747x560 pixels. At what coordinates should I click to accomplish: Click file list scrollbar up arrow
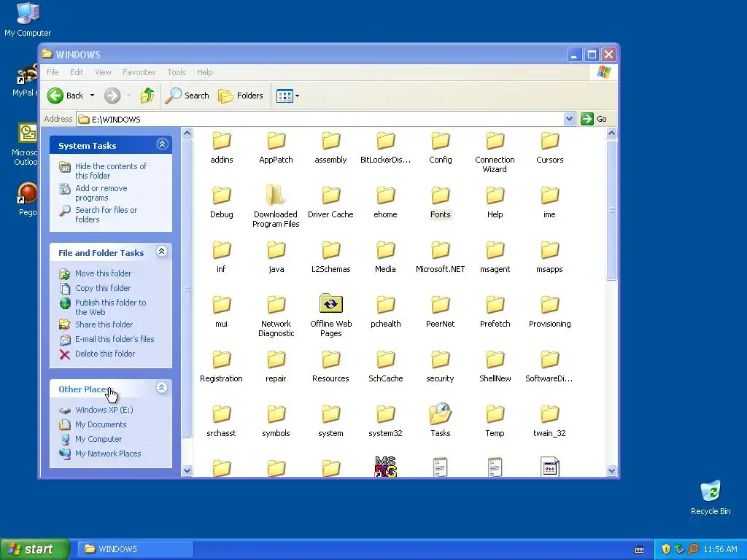click(612, 133)
